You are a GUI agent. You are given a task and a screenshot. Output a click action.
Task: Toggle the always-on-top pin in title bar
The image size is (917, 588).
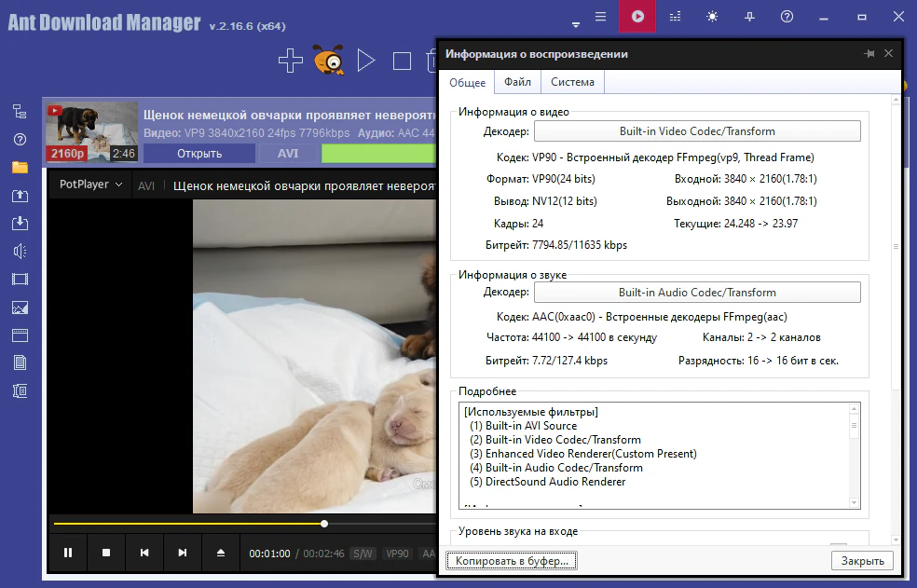[x=749, y=17]
